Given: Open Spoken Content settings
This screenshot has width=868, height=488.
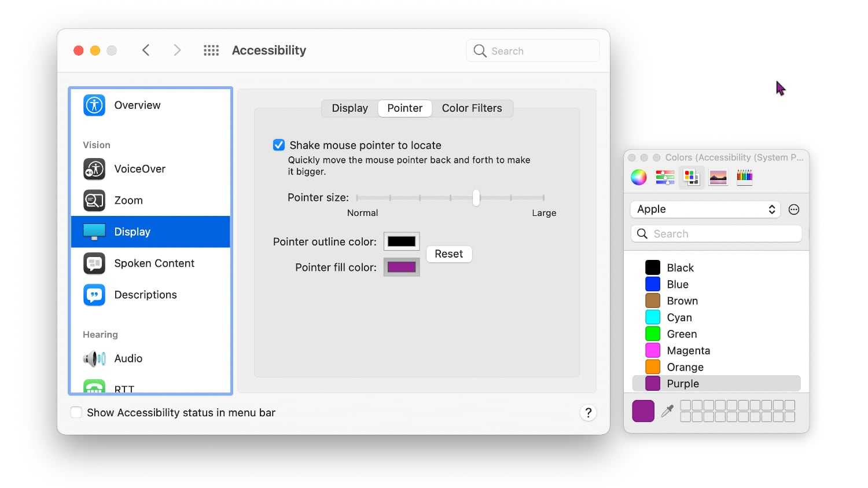Looking at the screenshot, I should click(x=153, y=263).
